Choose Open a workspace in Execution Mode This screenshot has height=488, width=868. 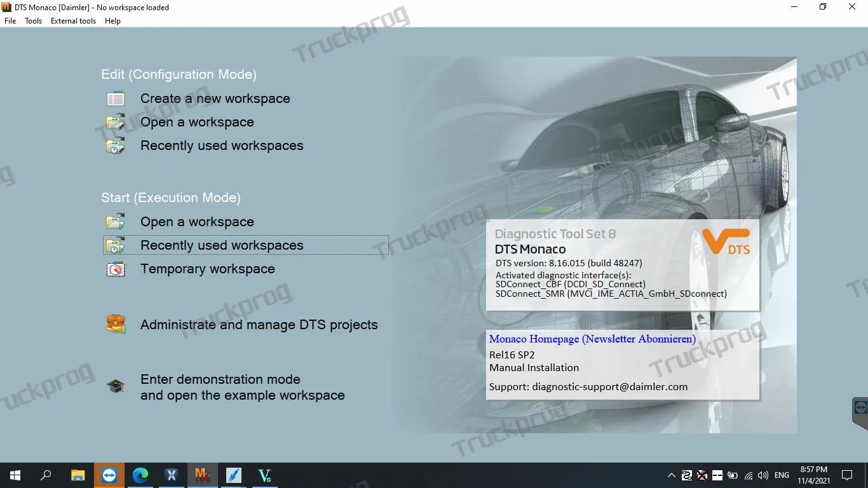tap(197, 222)
